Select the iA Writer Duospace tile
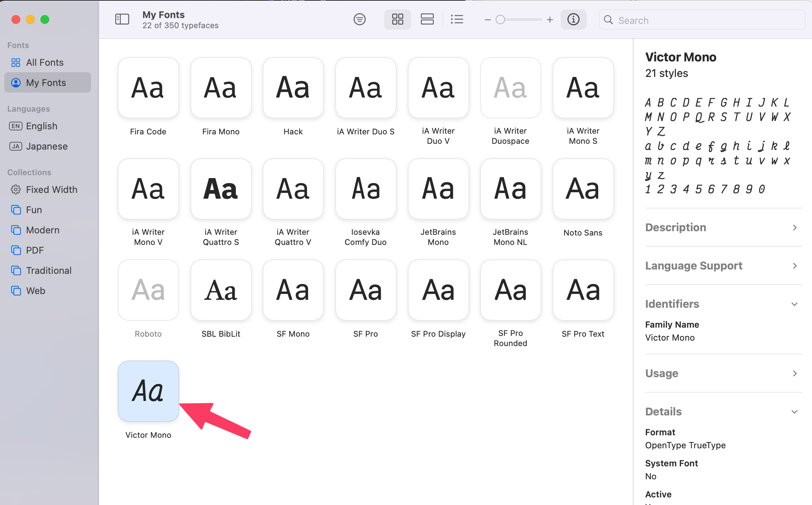The height and width of the screenshot is (505, 812). point(510,88)
